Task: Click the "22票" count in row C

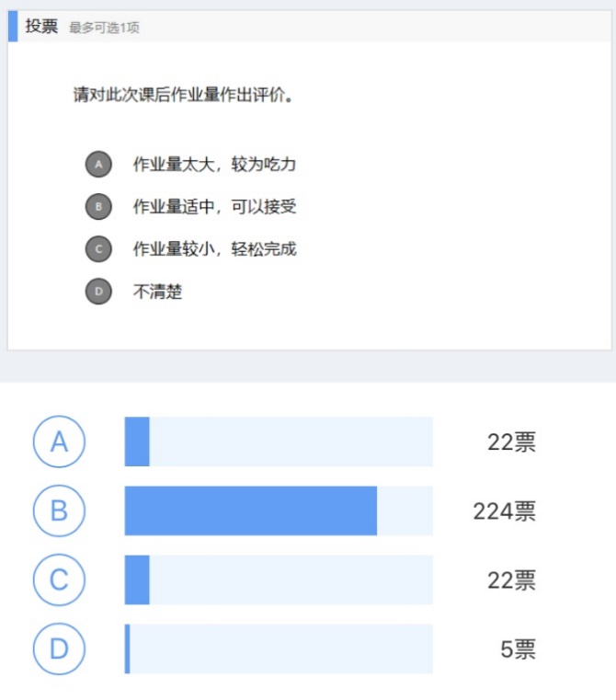Action: click(x=511, y=580)
